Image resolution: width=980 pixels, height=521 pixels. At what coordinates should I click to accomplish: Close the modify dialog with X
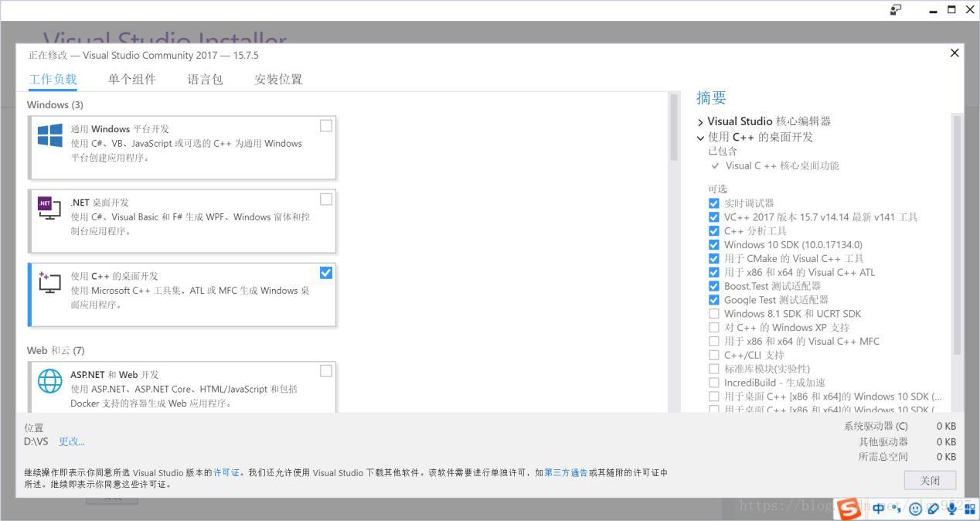tap(954, 53)
